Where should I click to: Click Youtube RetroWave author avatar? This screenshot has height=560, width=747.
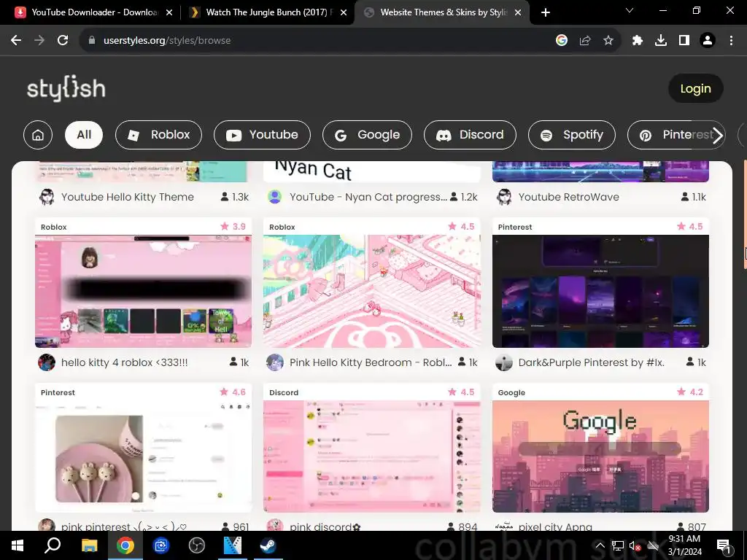tap(504, 197)
